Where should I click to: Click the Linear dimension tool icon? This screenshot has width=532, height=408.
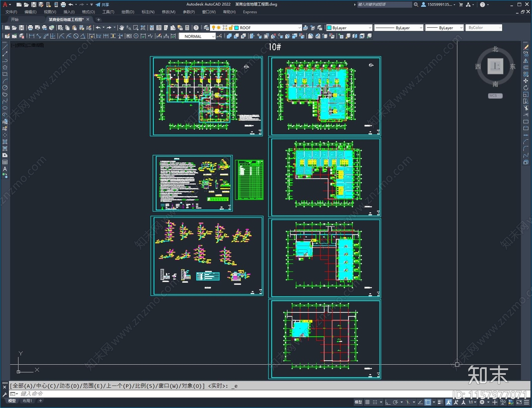click(32, 36)
